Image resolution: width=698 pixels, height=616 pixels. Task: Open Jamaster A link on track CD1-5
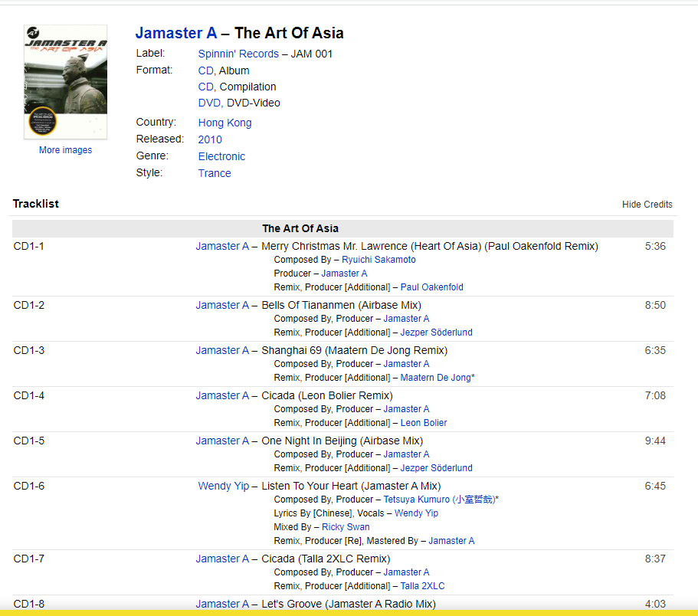tap(222, 441)
